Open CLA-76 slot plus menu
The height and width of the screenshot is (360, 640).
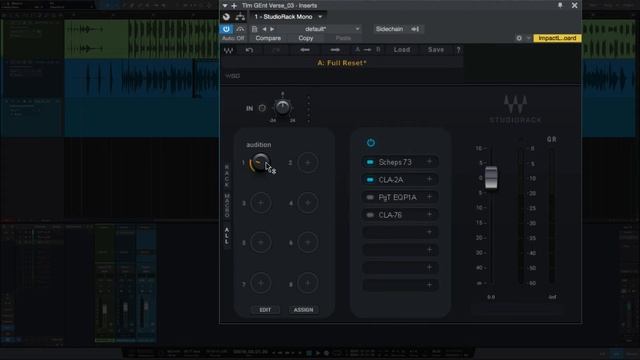(429, 214)
